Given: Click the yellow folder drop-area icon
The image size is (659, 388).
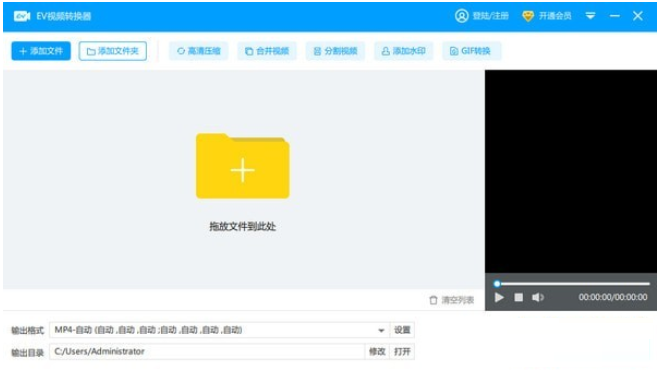Looking at the screenshot, I should [243, 166].
